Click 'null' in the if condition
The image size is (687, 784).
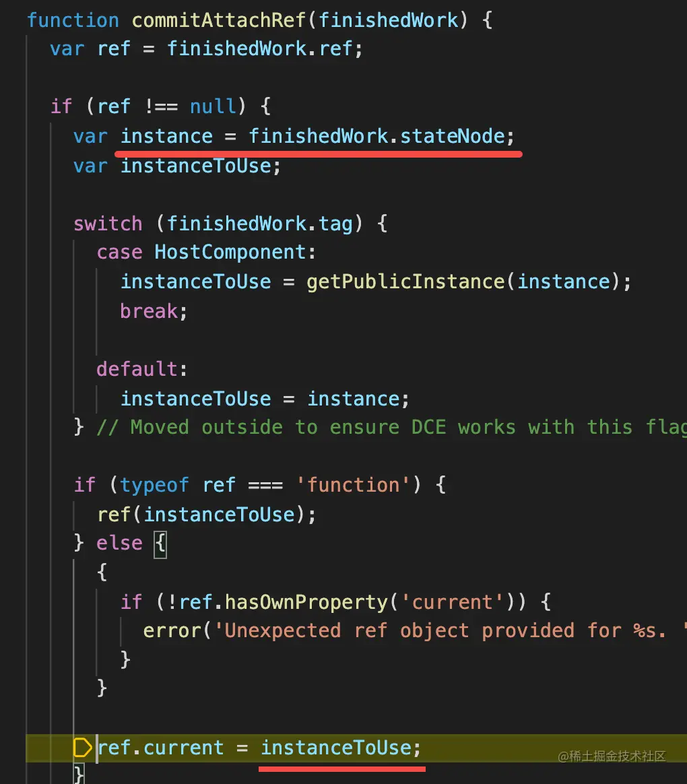[x=213, y=106]
